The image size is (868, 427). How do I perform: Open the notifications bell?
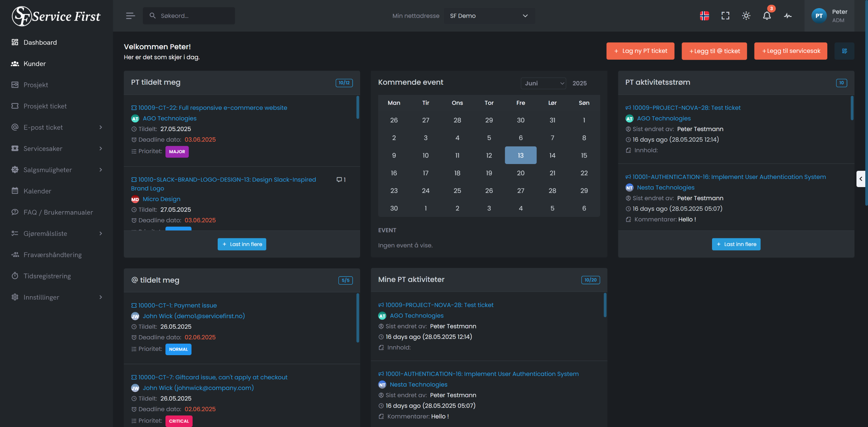(767, 16)
